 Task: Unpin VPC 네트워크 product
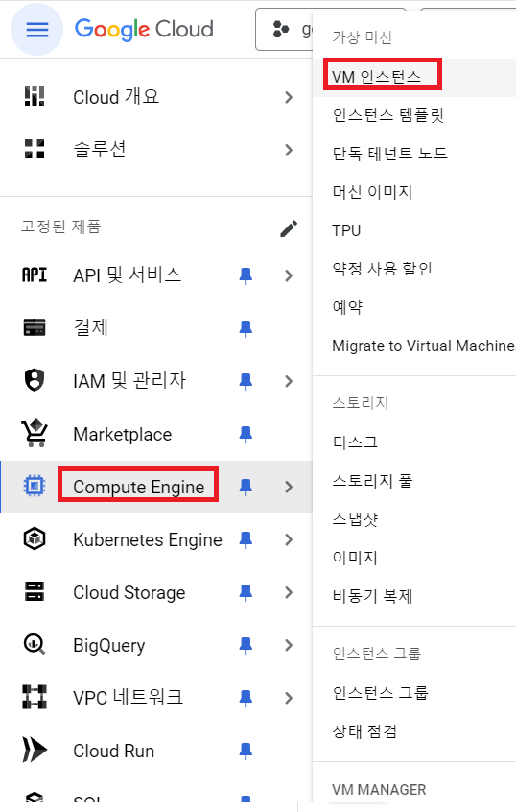click(246, 699)
